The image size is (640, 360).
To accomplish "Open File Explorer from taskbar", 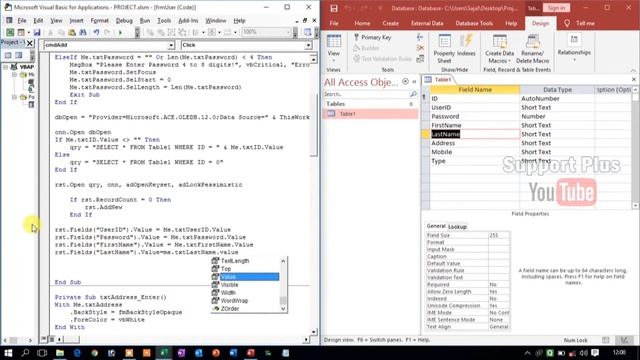I will (60, 353).
